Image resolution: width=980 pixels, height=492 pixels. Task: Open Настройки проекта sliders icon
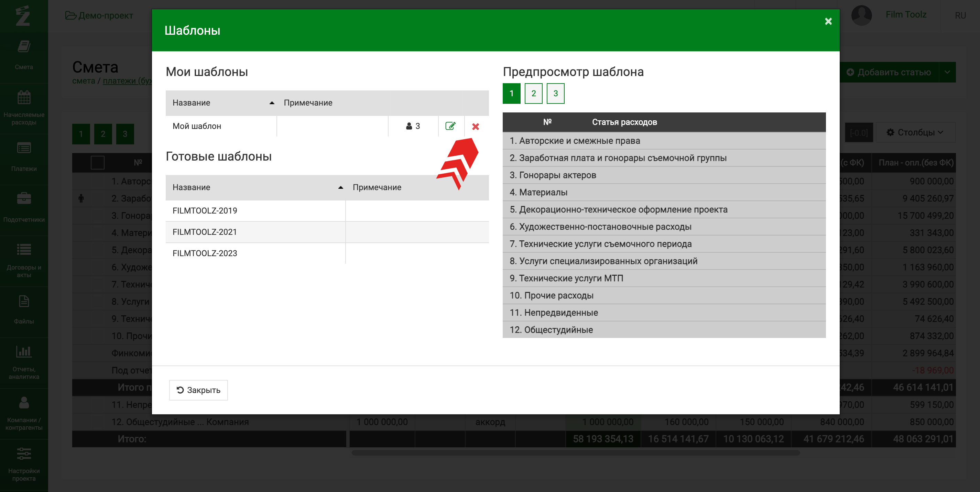24,453
